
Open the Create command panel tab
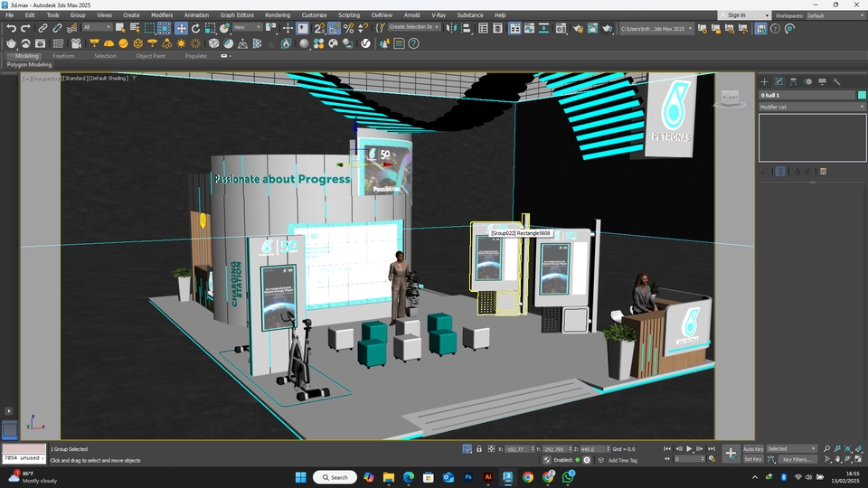pyautogui.click(x=765, y=81)
